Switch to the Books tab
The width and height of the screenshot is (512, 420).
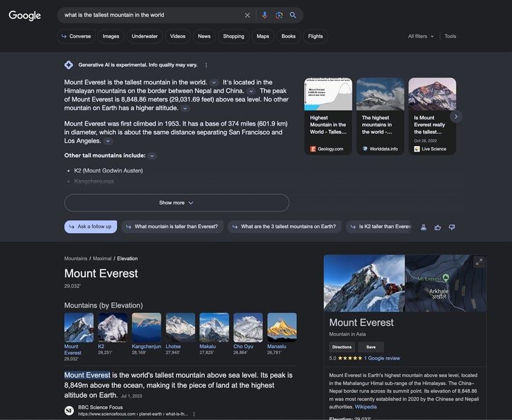point(288,36)
